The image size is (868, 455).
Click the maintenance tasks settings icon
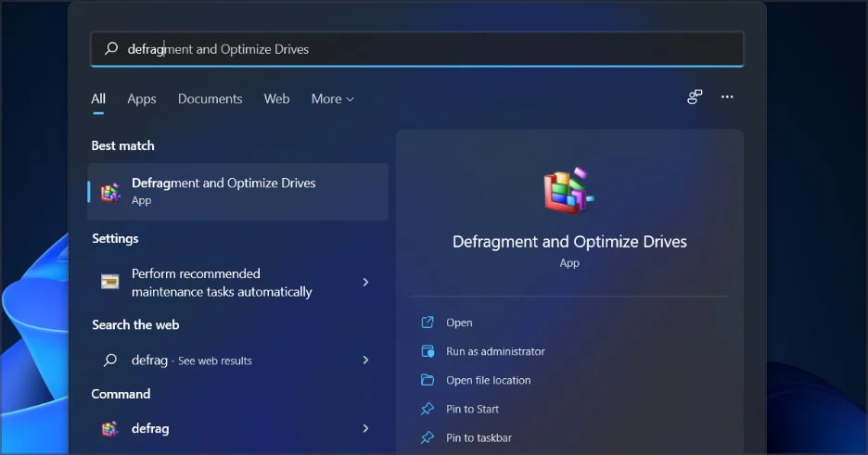(110, 282)
